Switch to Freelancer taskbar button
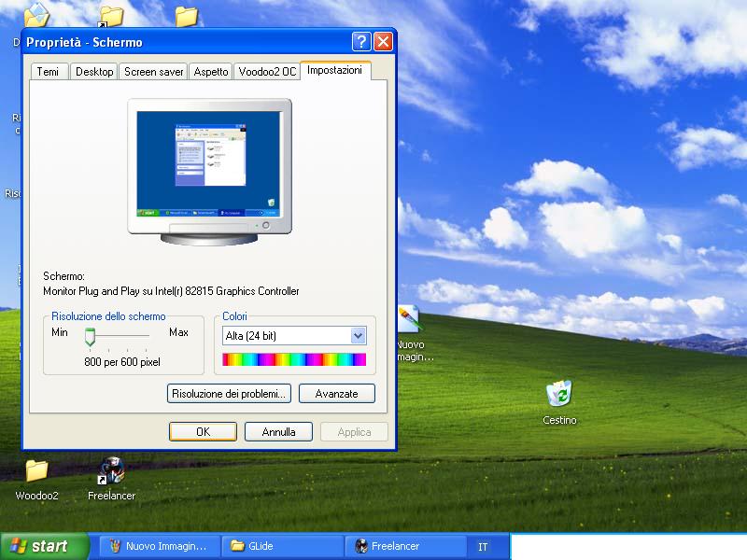 (x=406, y=546)
